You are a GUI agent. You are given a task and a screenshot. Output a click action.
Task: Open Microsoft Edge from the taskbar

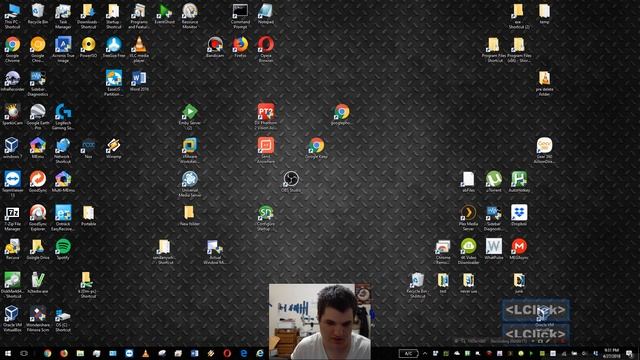click(244, 353)
